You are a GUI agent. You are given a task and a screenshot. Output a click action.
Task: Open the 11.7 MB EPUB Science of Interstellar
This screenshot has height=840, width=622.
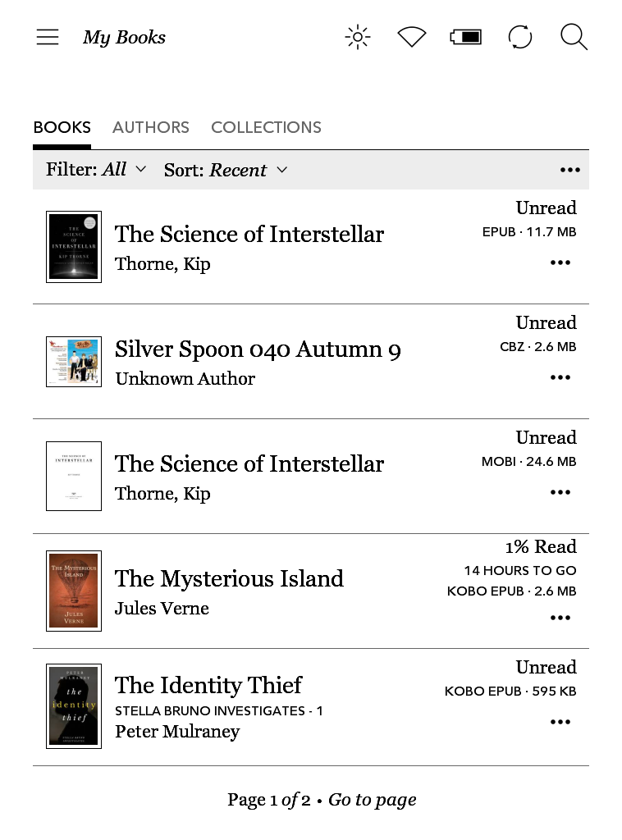(249, 234)
